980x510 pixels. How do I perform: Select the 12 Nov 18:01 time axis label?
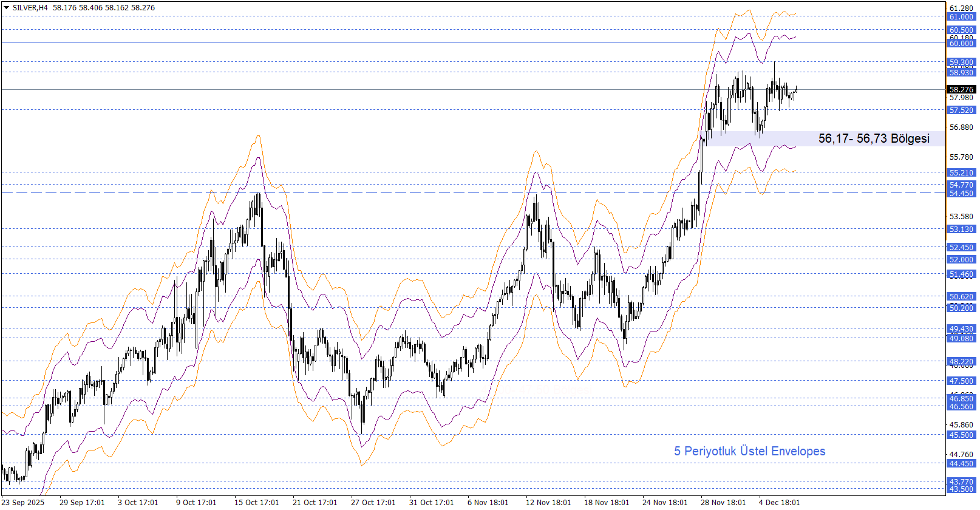[548, 502]
